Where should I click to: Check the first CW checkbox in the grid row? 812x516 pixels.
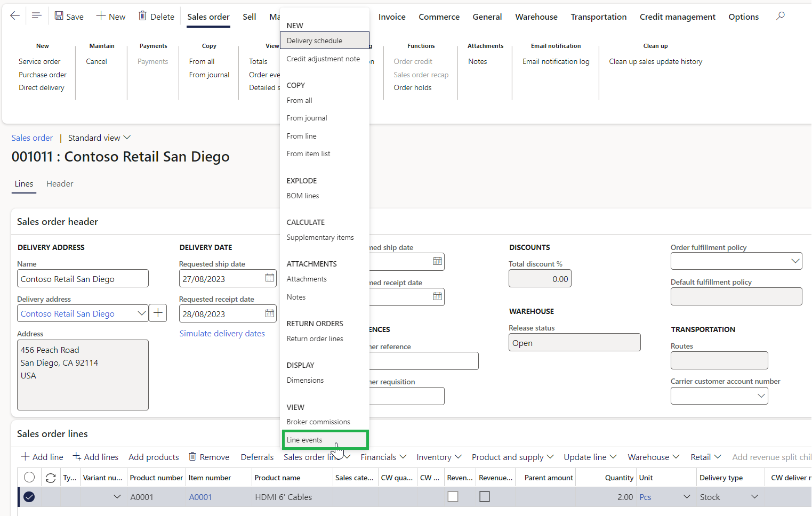click(x=453, y=496)
